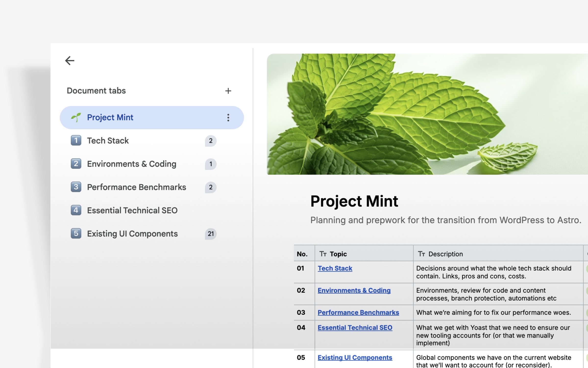
Task: Click the Tech Stack subtab count badge 2
Action: coord(211,141)
